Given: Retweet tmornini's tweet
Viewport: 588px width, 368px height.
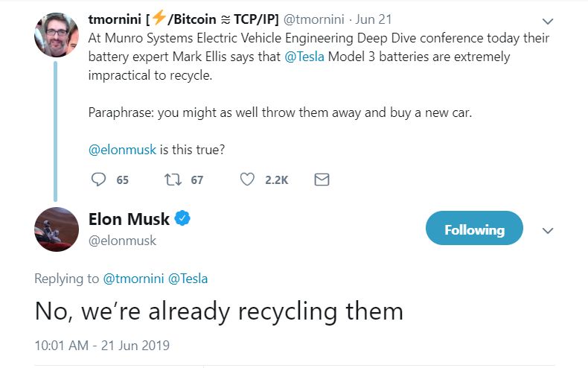Looking at the screenshot, I should click(x=170, y=180).
